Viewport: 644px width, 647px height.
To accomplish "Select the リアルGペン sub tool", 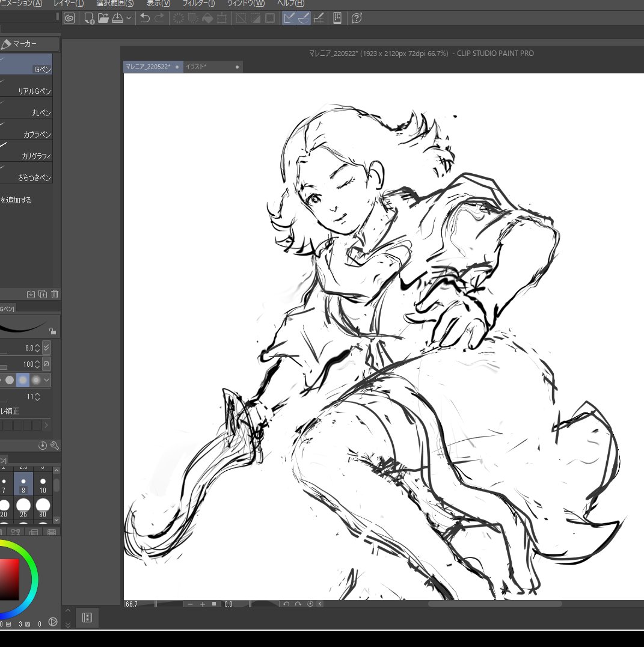I will [x=26, y=86].
